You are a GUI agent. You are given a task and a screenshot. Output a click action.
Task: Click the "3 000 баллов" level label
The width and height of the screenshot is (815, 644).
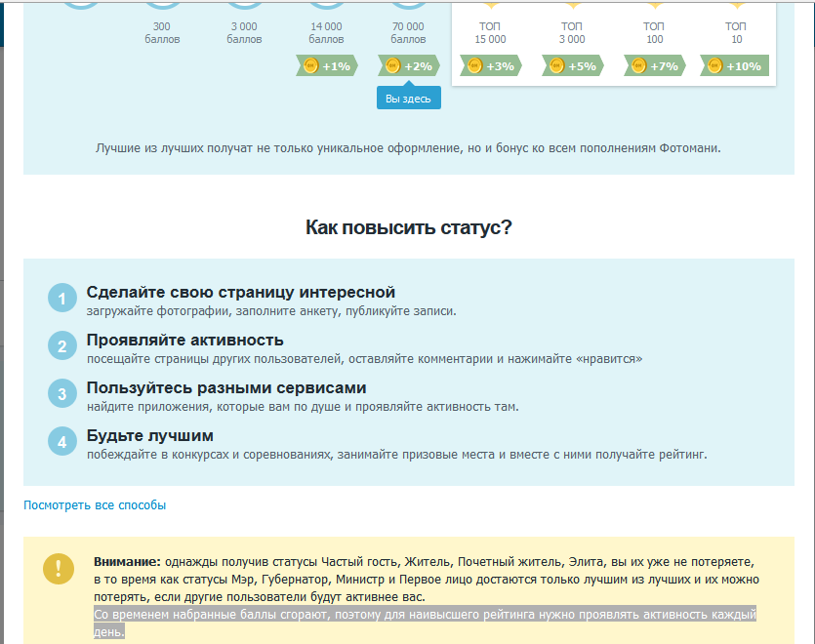coord(244,33)
